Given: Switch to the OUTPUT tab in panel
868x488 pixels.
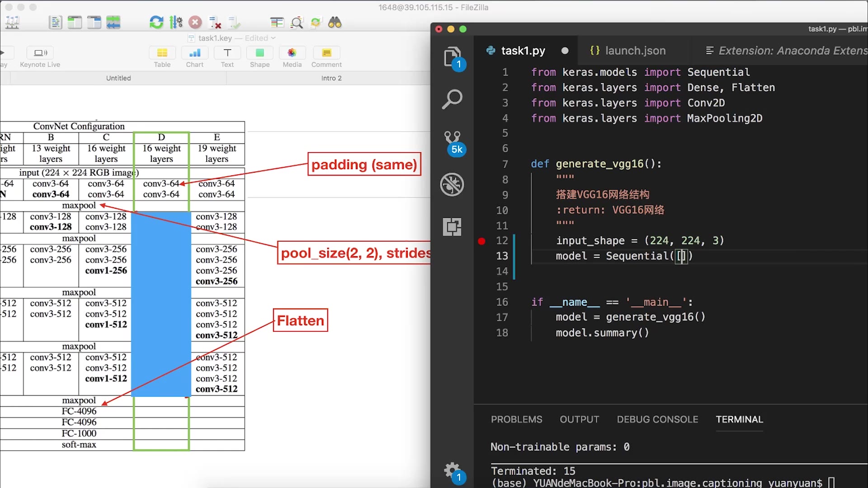Looking at the screenshot, I should coord(579,419).
